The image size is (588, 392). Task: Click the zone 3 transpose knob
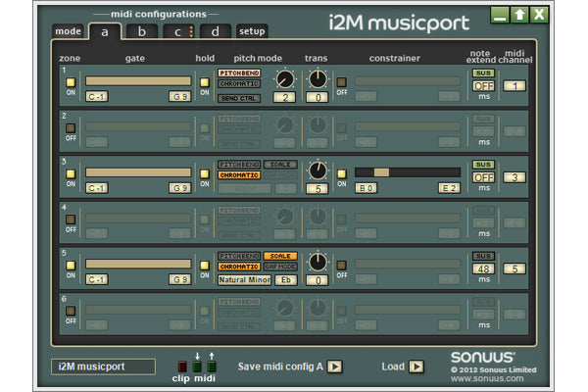click(x=317, y=171)
